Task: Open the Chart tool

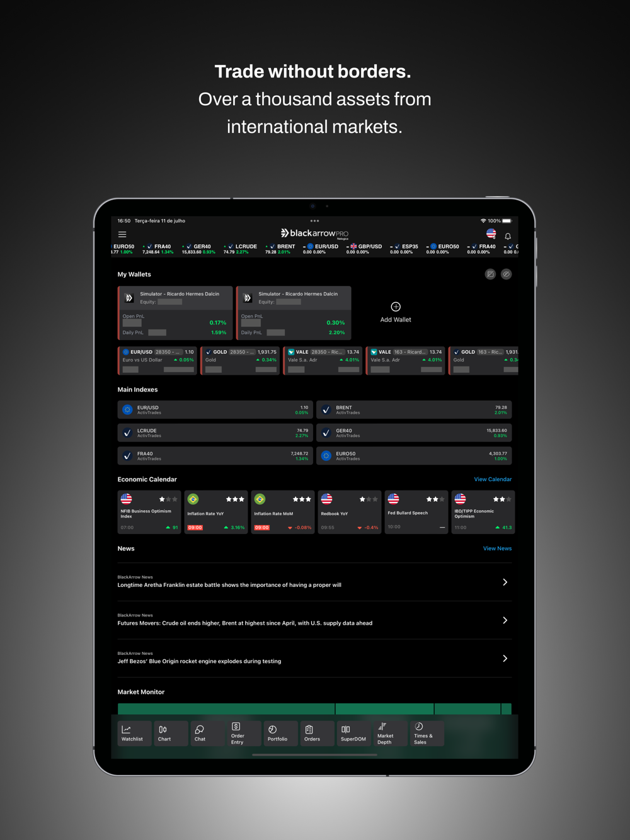Action: 171,734
